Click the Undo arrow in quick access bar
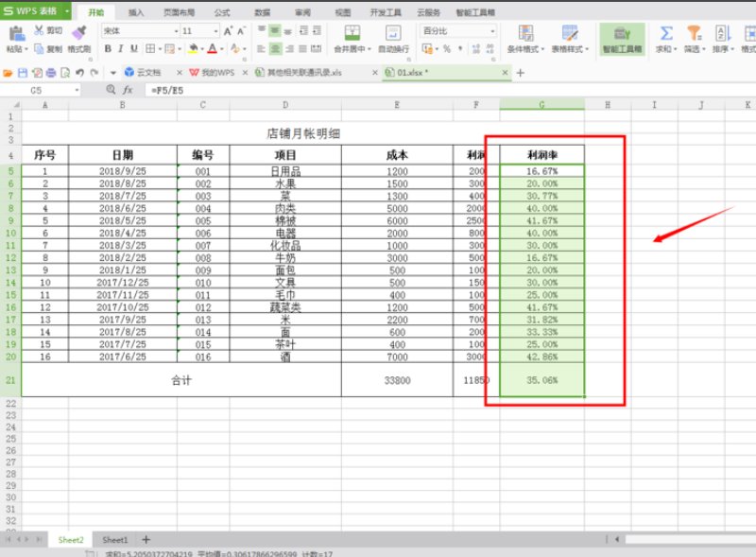 point(79,73)
